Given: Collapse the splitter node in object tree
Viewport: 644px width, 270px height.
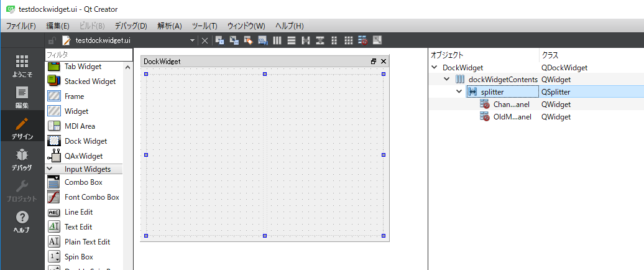Looking at the screenshot, I should point(459,92).
